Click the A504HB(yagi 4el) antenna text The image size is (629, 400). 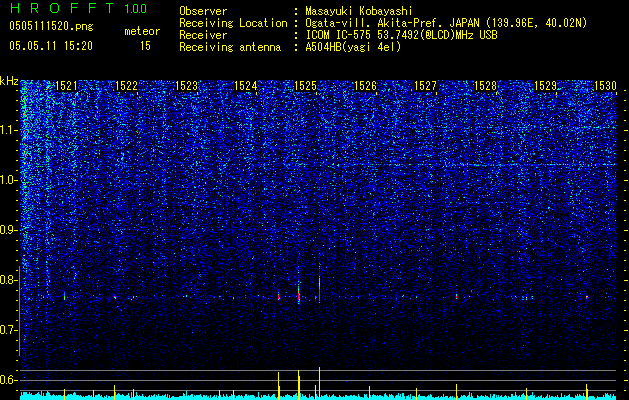click(x=353, y=47)
